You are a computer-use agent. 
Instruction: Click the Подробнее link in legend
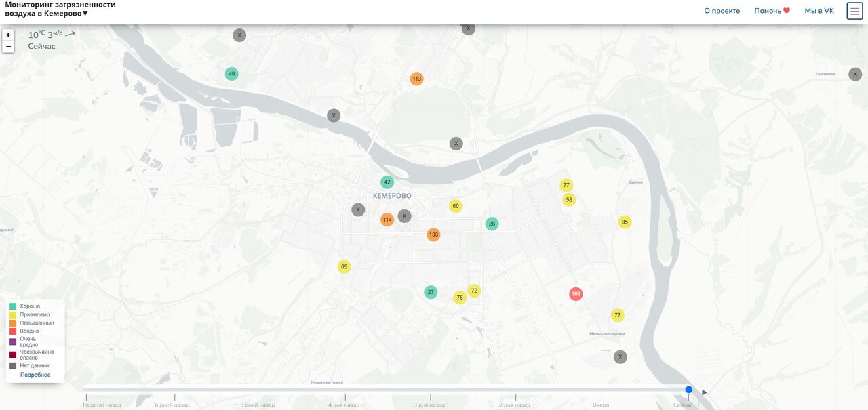click(35, 375)
